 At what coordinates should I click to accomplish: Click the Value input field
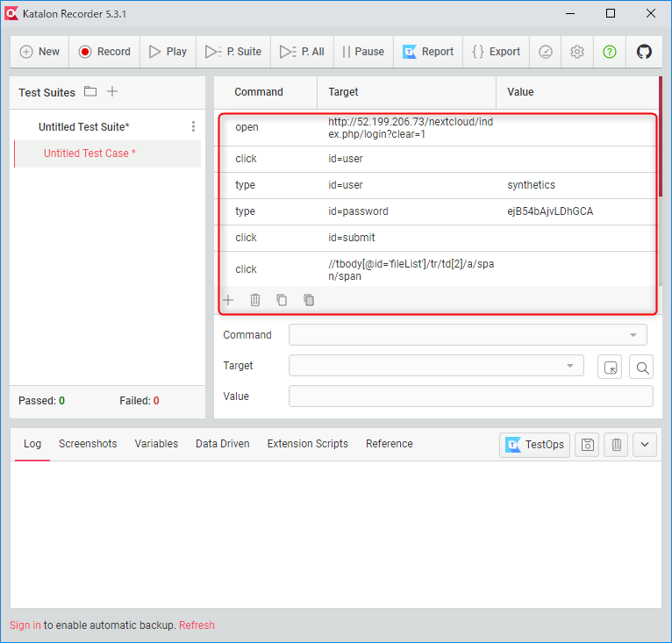pos(471,397)
